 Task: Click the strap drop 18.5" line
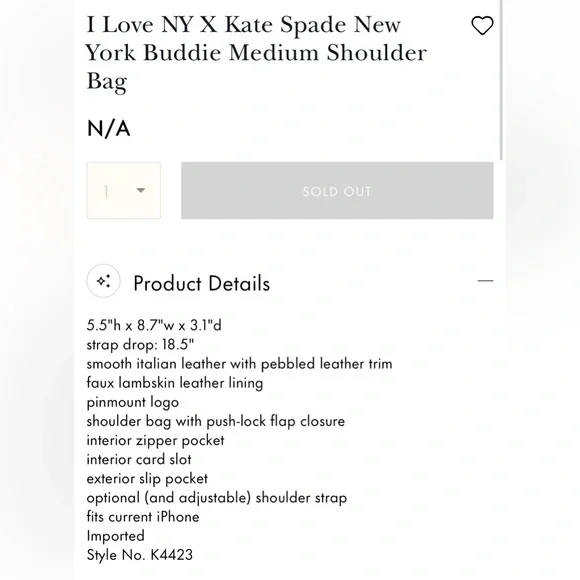(140, 345)
